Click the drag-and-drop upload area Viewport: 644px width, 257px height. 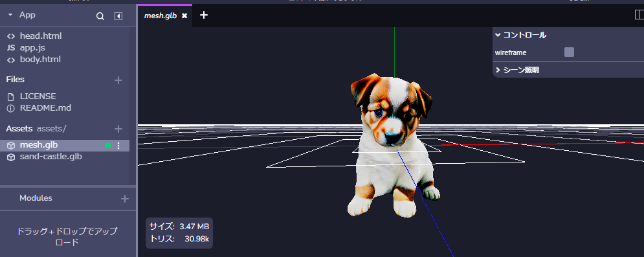[67, 236]
